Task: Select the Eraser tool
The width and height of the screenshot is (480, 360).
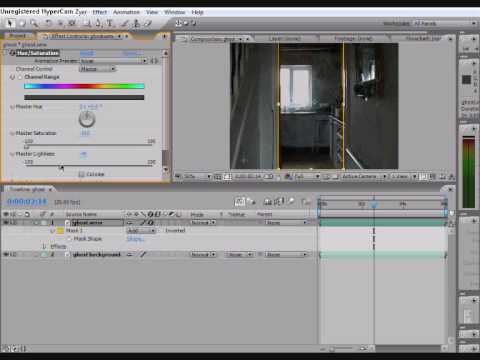Action: [x=148, y=23]
